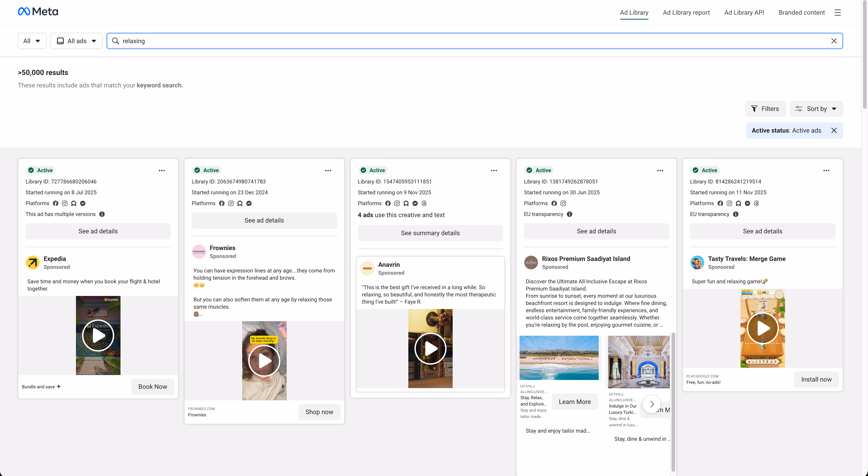Click the carousel next arrow on the Rixos ad
Viewport: 868px width, 476px height.
(651, 404)
